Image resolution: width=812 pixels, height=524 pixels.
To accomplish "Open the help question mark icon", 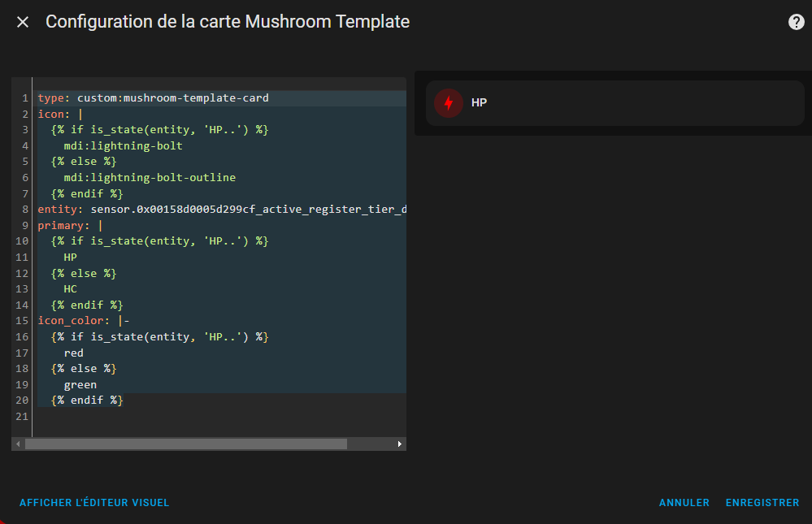I will 796,22.
